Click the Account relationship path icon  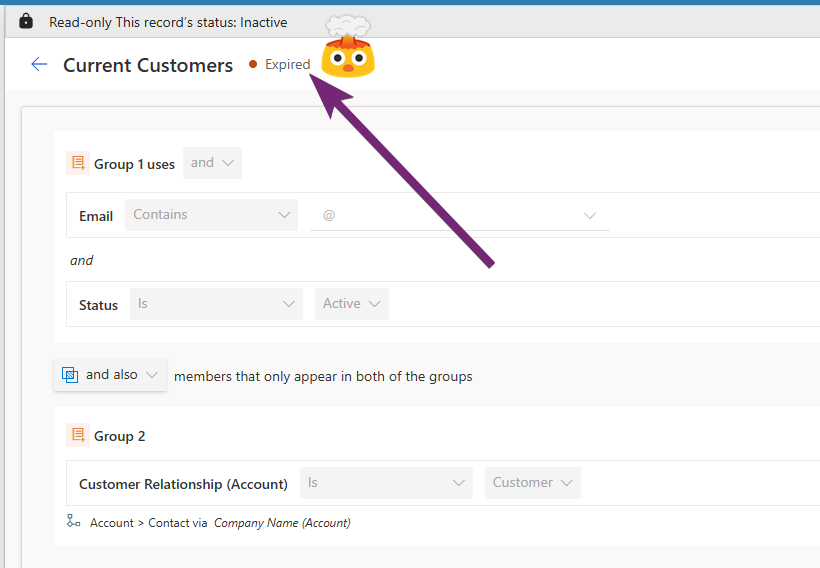pyautogui.click(x=74, y=521)
